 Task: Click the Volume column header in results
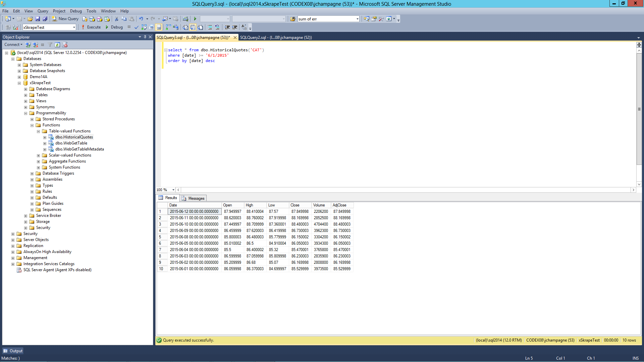(x=321, y=205)
